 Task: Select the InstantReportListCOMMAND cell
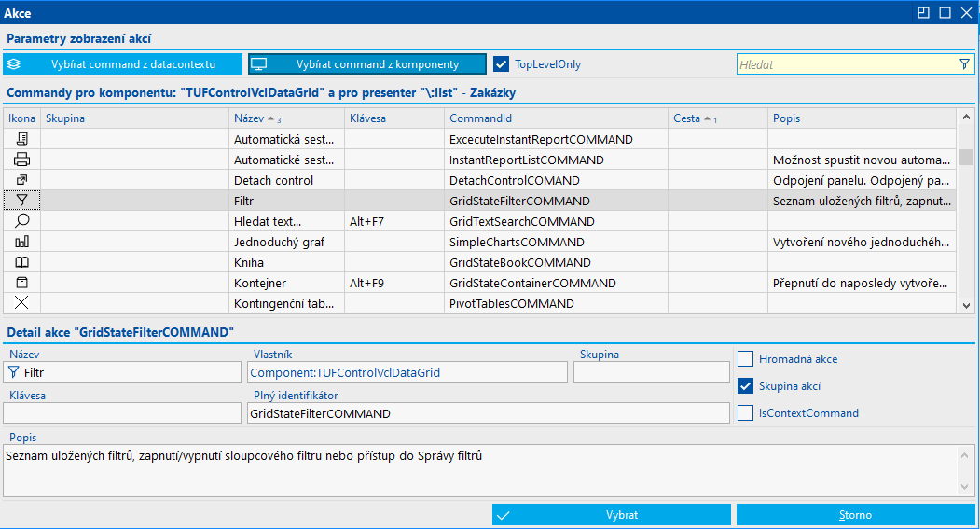click(557, 160)
